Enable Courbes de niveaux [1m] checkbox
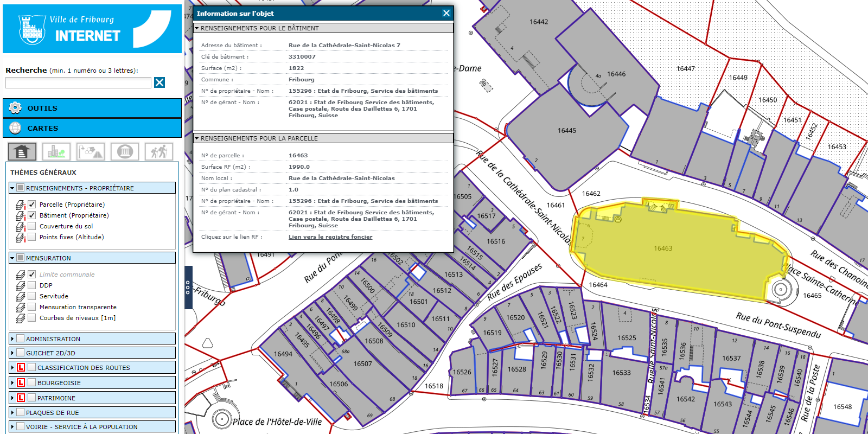The image size is (868, 434). click(x=32, y=318)
